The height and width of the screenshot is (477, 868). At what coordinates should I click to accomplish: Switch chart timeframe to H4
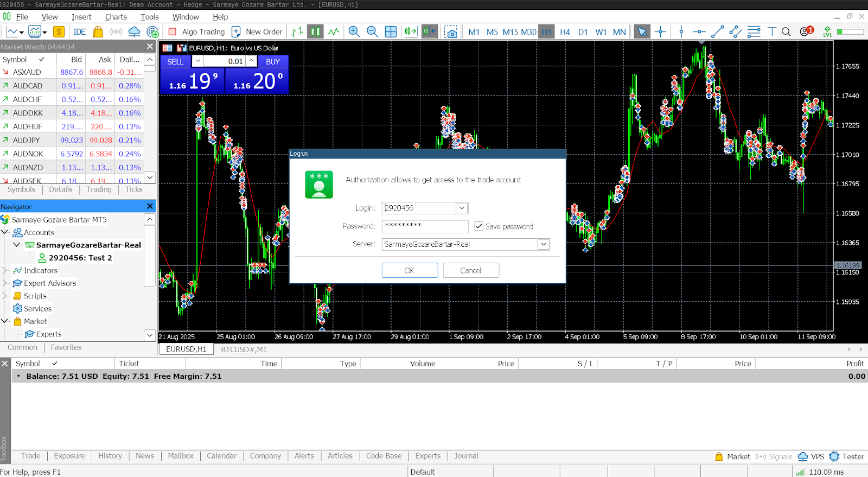tap(565, 31)
